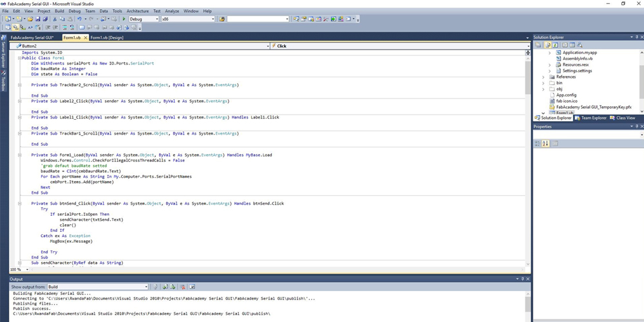The image size is (644, 322).
Task: Open Show output from Build dropdown
Action: click(x=146, y=287)
